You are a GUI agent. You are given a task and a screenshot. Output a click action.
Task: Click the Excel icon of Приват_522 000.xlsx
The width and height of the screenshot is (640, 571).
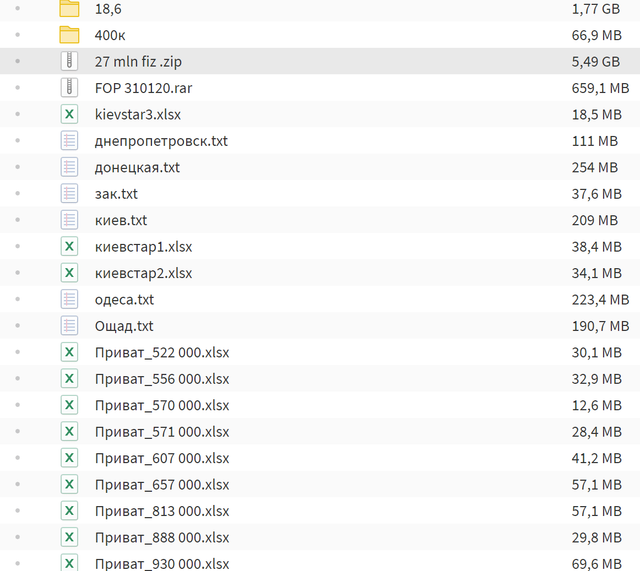click(69, 352)
